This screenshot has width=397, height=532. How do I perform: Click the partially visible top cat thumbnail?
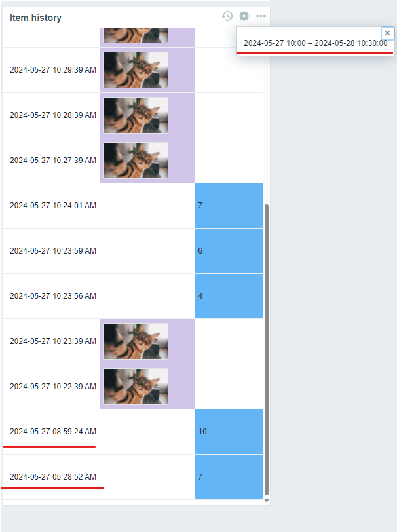(136, 35)
